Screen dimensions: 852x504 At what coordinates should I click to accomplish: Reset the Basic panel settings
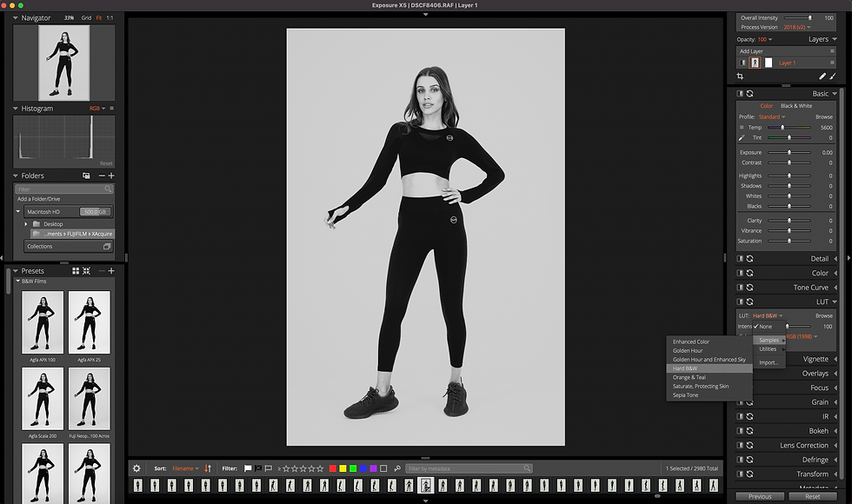coord(749,94)
